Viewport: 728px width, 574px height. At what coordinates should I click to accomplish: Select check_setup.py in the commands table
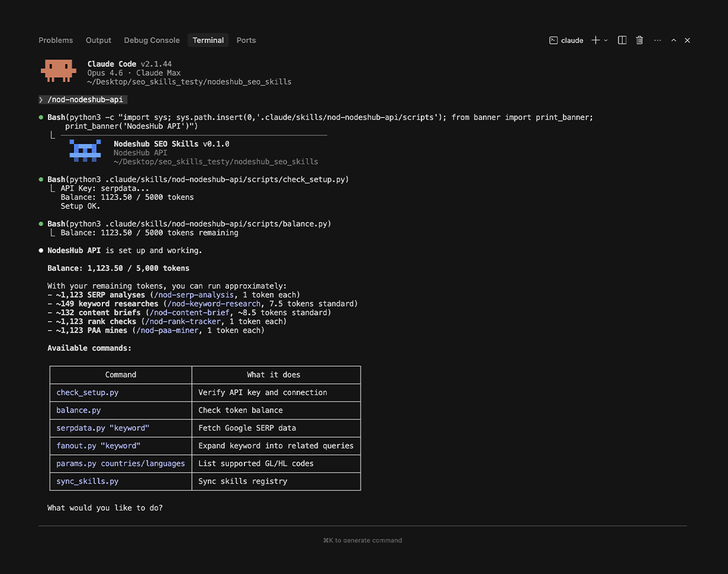pos(121,392)
